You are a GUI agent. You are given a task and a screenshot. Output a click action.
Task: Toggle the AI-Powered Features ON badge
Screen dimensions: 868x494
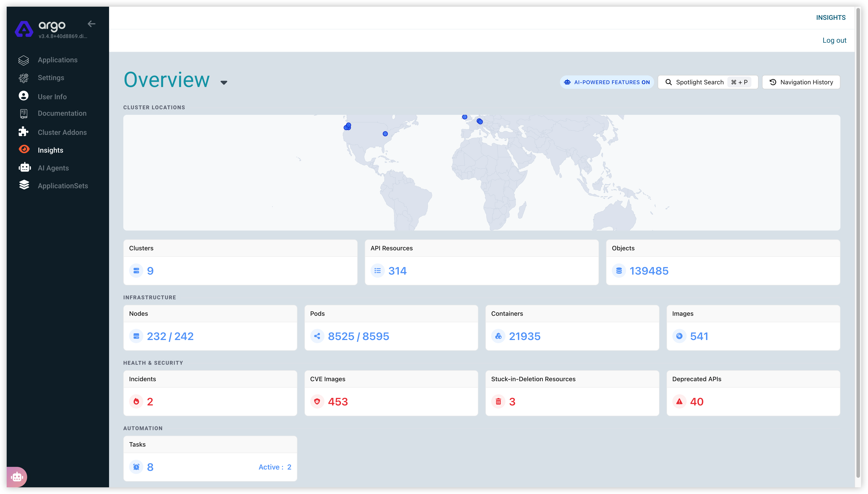point(607,82)
